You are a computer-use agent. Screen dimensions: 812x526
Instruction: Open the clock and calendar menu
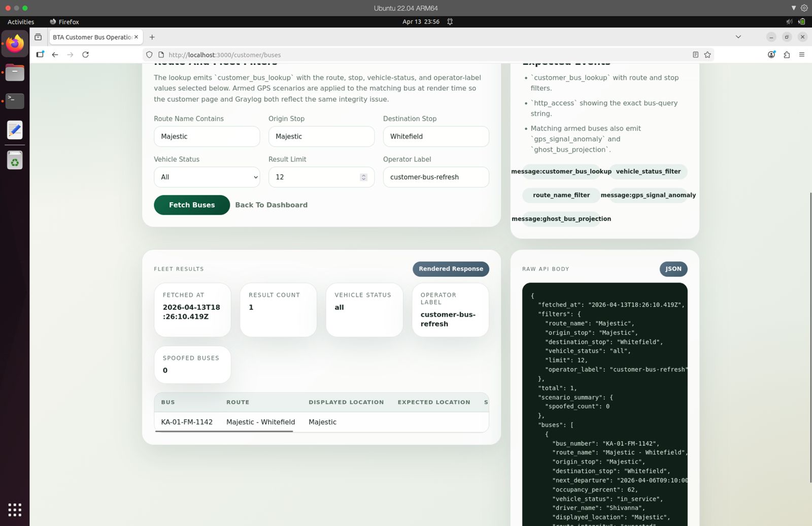click(x=421, y=22)
